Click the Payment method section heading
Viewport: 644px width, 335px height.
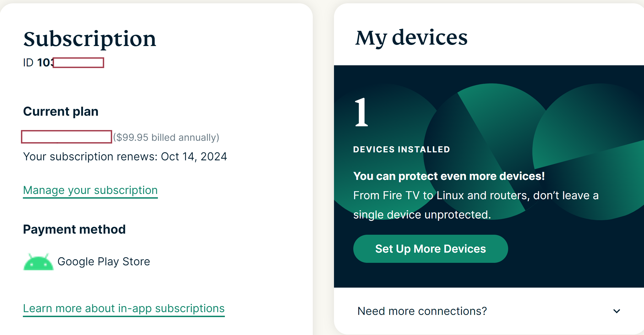click(x=74, y=229)
